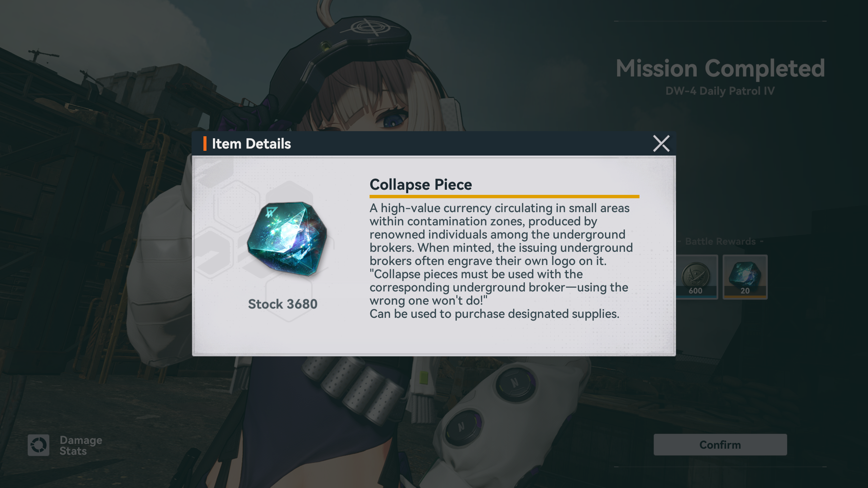868x488 pixels.
Task: Open the Damage Stats icon
Action: click(38, 445)
